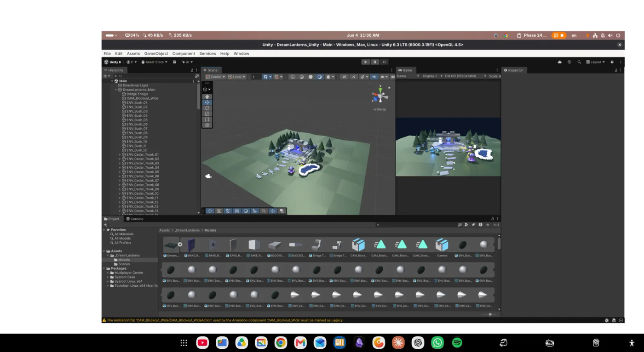Click the Unity 6 button
Image resolution: width=644 pixels, height=352 pixels.
[x=113, y=62]
